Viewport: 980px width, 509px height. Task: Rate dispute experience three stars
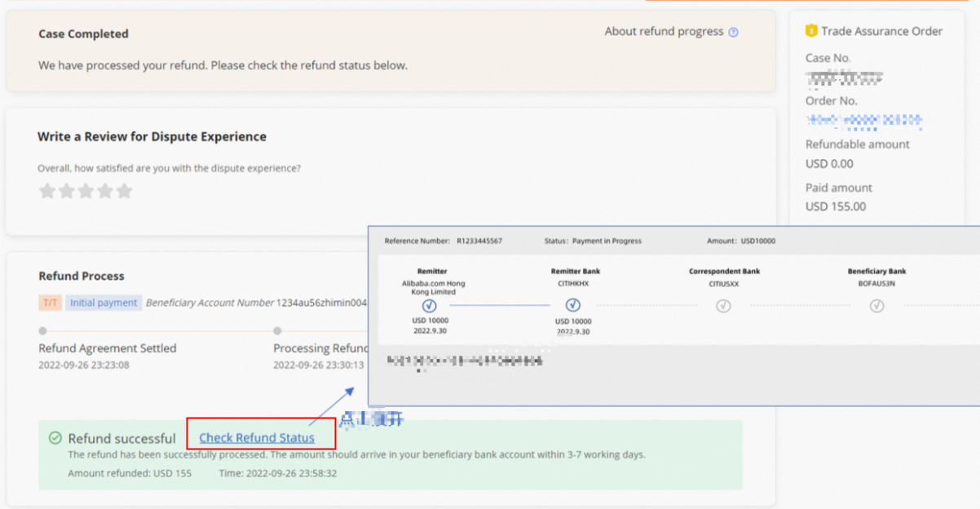(86, 191)
